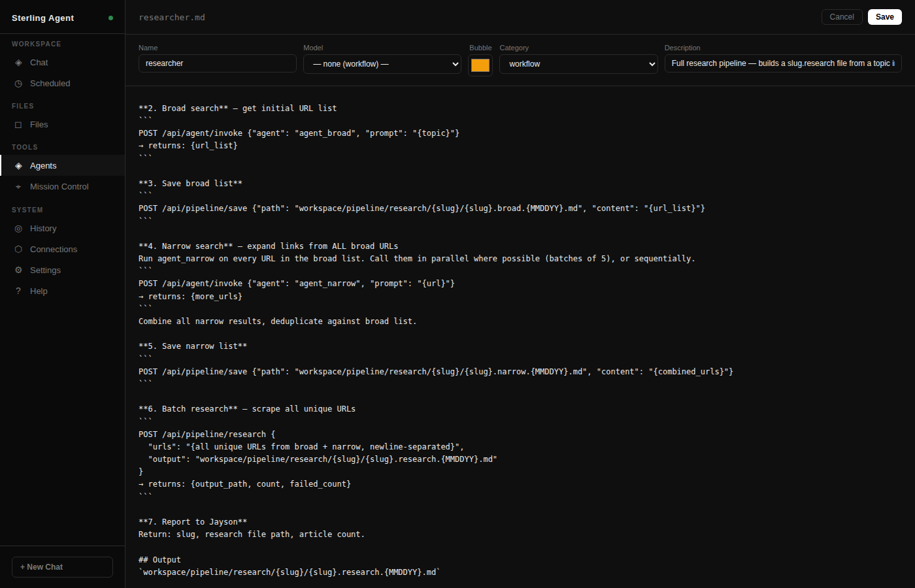Image resolution: width=915 pixels, height=588 pixels.
Task: Open History page
Action: tap(62, 229)
